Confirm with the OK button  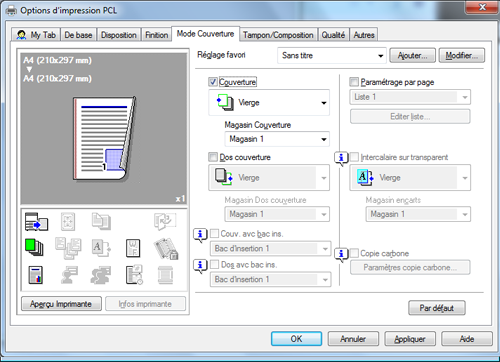tap(296, 339)
